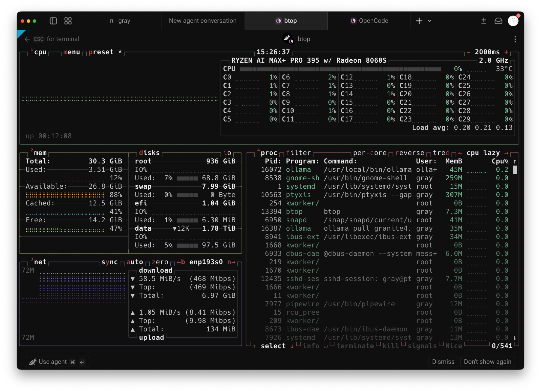Open the vertical three-dot menu
The width and height of the screenshot is (541, 392).
pyautogui.click(x=515, y=39)
